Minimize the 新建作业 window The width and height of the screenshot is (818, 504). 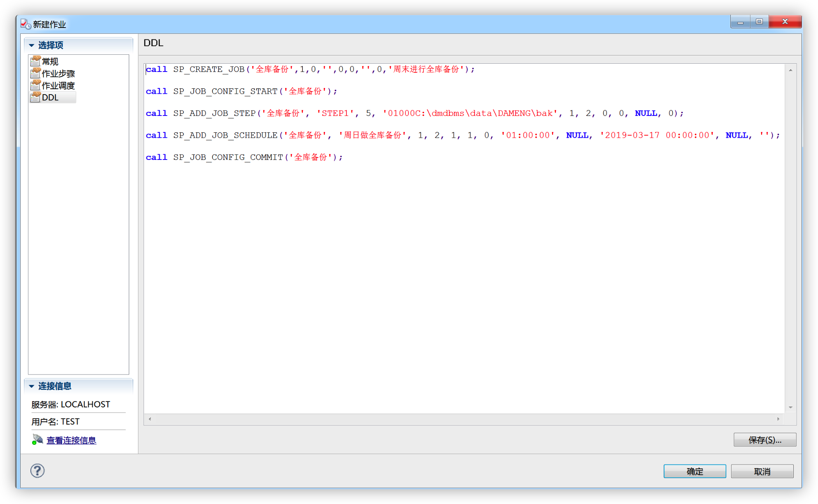[x=740, y=22]
